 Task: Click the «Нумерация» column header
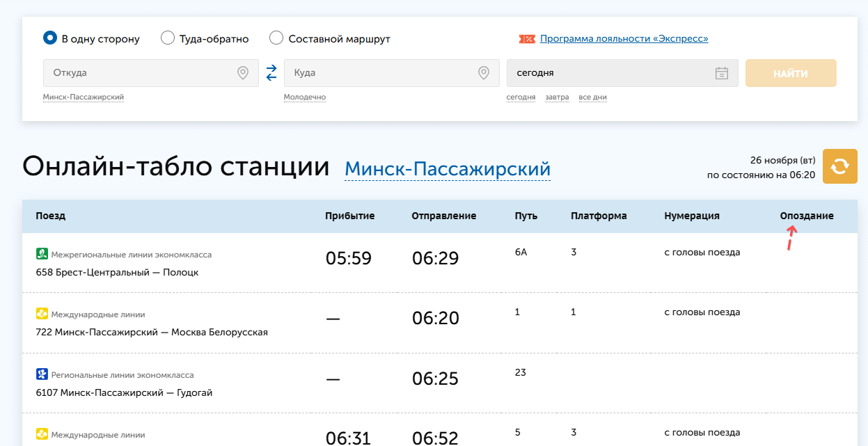692,216
